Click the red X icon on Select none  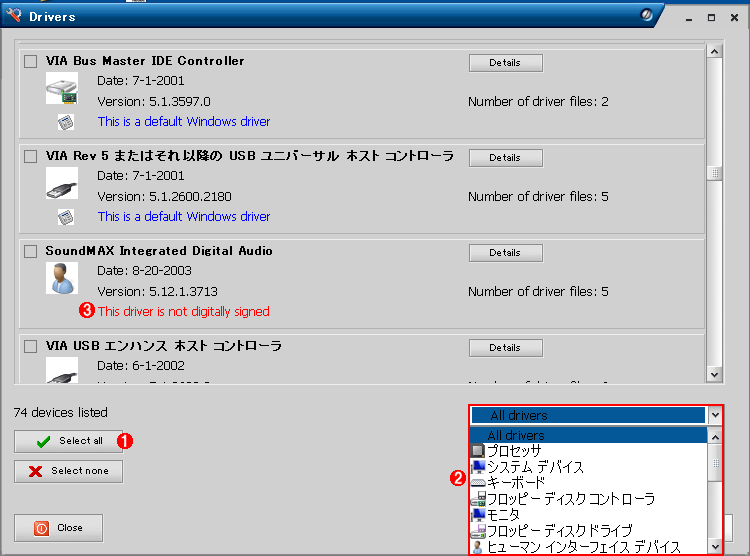35,471
